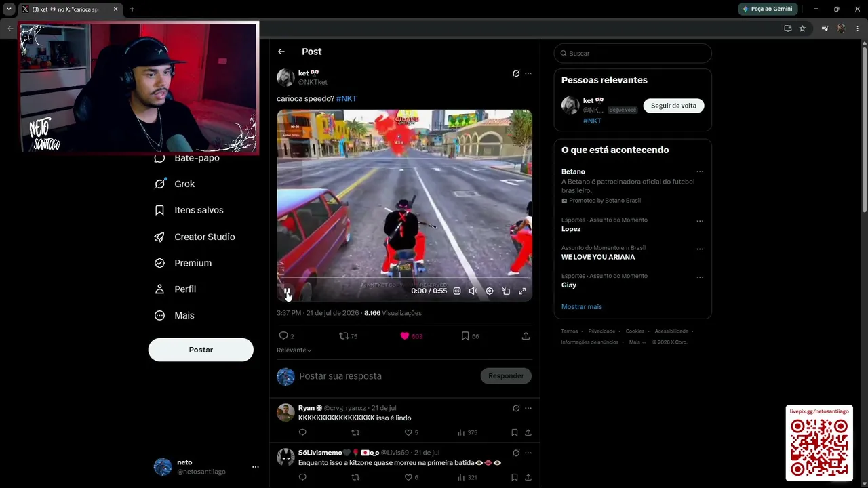Close the X post browser tab

pyautogui.click(x=115, y=9)
